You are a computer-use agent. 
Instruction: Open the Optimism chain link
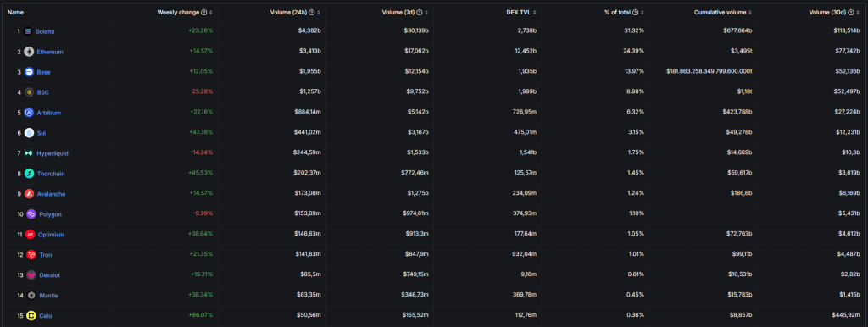point(51,235)
